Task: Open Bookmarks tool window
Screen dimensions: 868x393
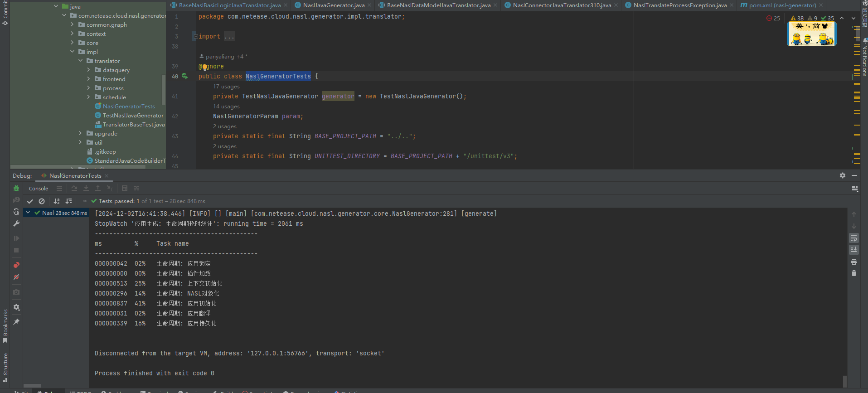Action: click(x=5, y=325)
